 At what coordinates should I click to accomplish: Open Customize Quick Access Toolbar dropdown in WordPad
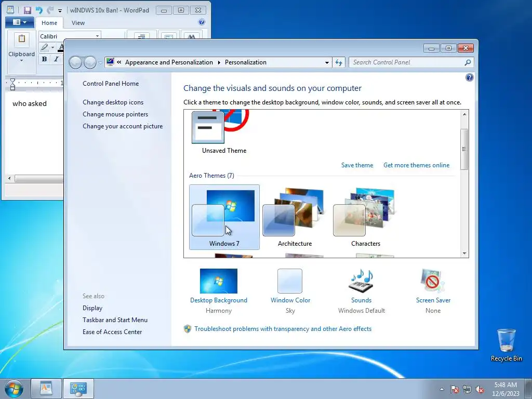60,10
